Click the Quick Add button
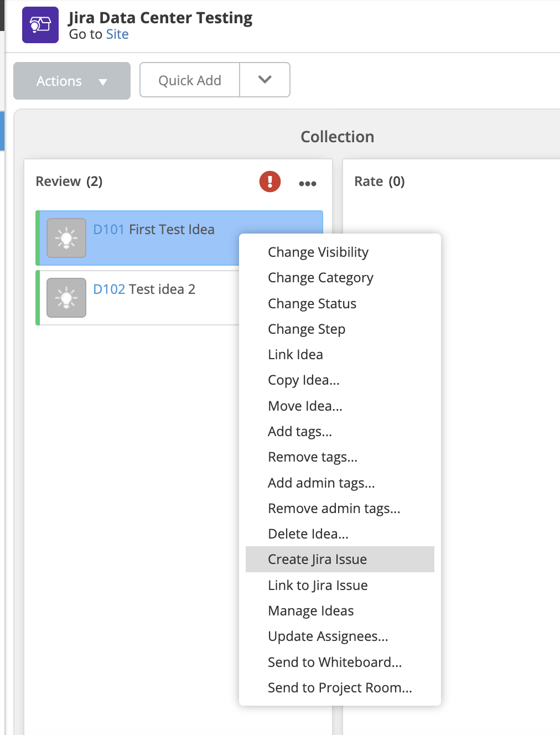560x735 pixels. pos(190,80)
